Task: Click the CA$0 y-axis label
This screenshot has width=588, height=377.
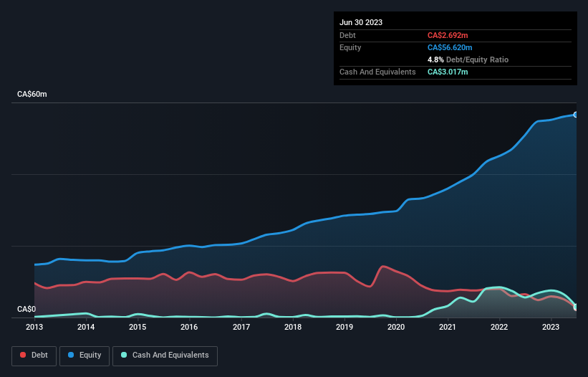Action: (26, 309)
